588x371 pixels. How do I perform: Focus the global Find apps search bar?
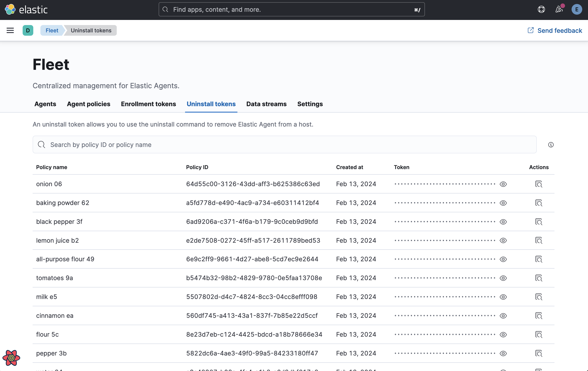pos(292,10)
